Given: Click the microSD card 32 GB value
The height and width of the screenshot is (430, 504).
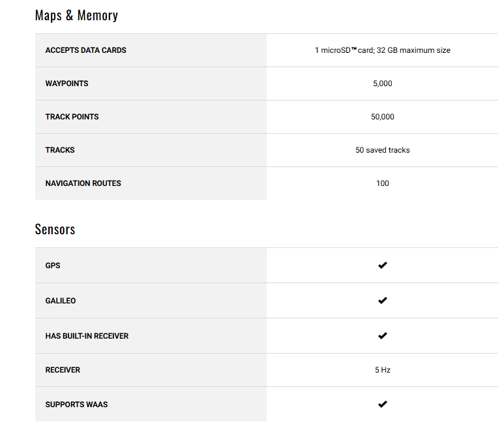Looking at the screenshot, I should pyautogui.click(x=382, y=50).
